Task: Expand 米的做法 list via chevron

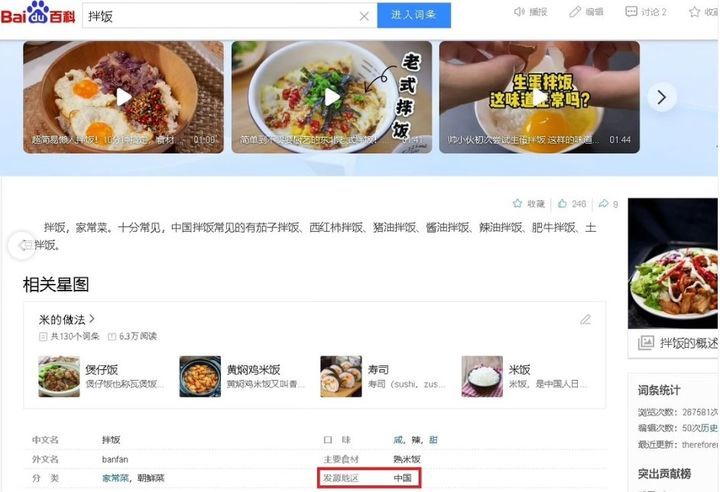Action: coord(92,318)
